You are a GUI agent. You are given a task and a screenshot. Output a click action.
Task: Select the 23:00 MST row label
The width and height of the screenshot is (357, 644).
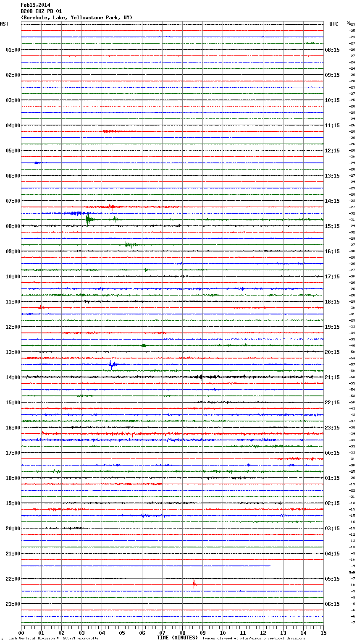tap(13, 604)
